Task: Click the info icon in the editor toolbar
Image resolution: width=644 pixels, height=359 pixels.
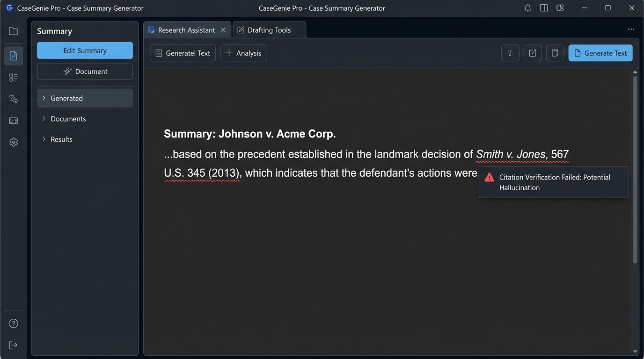Action: [510, 53]
